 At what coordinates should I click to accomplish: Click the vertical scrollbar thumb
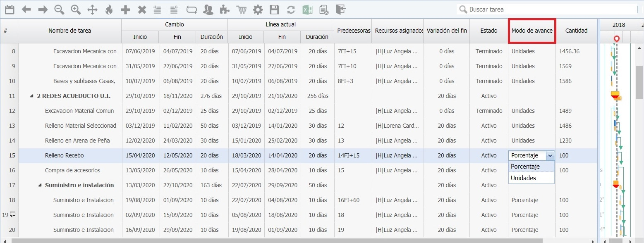tap(639, 82)
